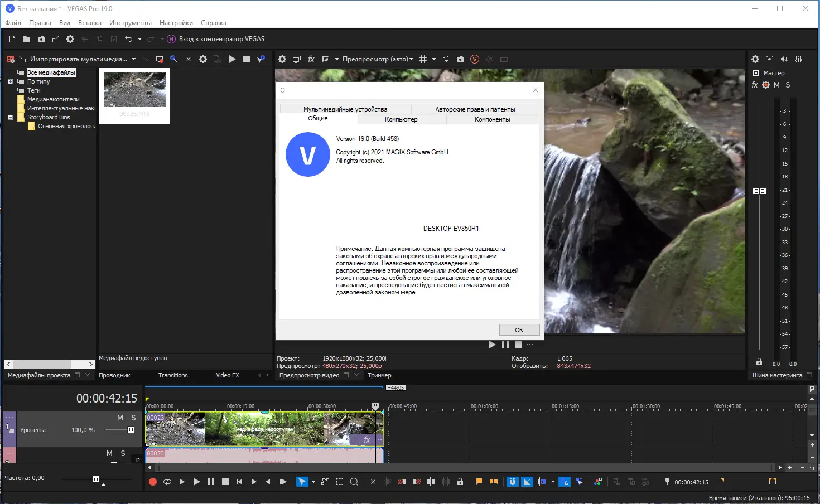Start media preview playback in media panel
The image size is (820, 504).
(x=232, y=59)
